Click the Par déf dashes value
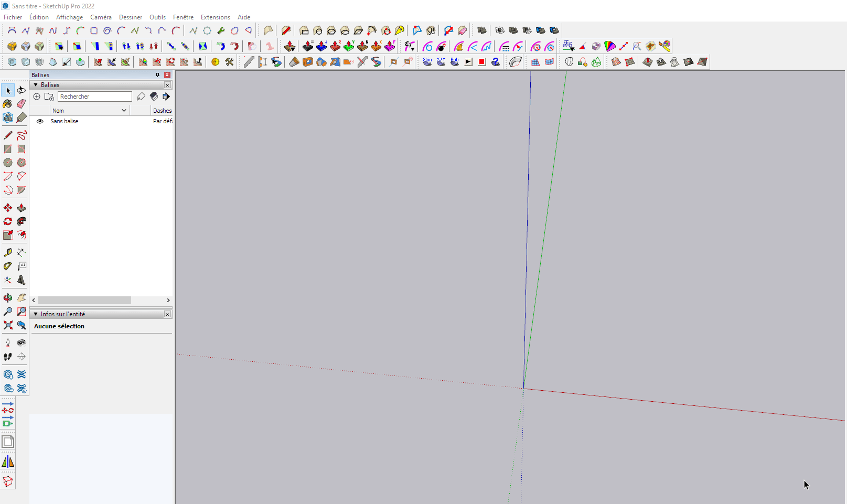The height and width of the screenshot is (504, 847). pyautogui.click(x=163, y=121)
